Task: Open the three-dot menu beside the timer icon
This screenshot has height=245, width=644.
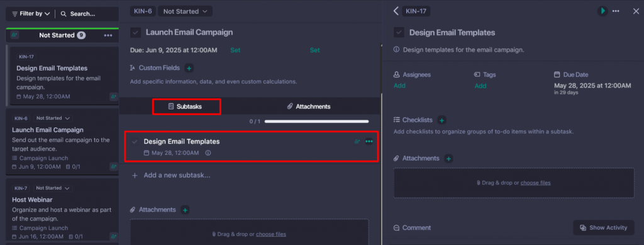Action: tap(616, 11)
